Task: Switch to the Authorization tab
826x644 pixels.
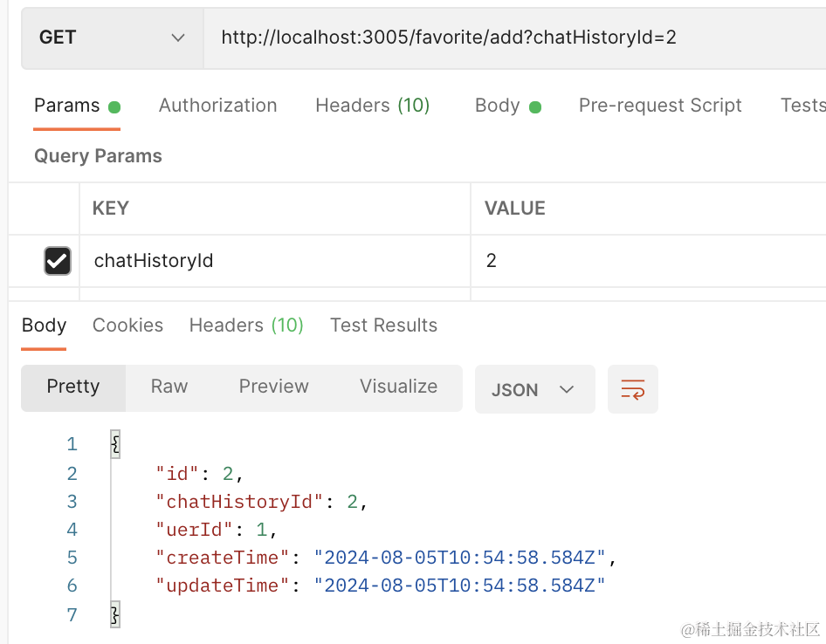Action: (x=217, y=106)
